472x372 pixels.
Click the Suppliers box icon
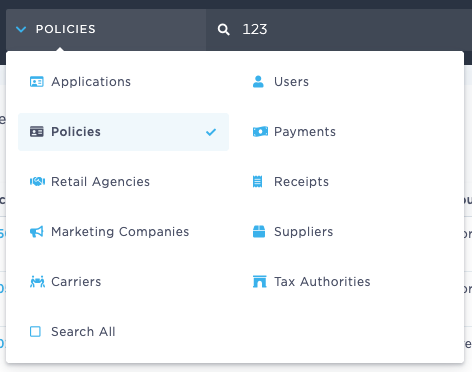point(259,232)
